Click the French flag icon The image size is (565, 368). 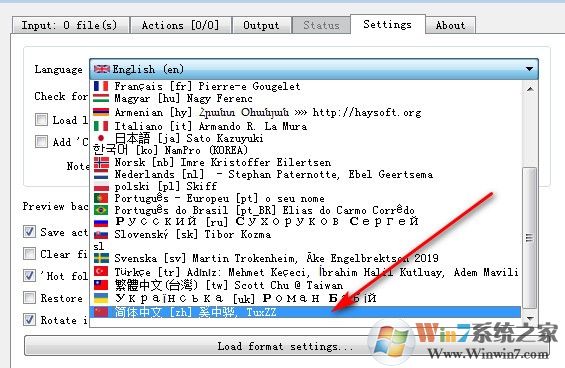101,86
